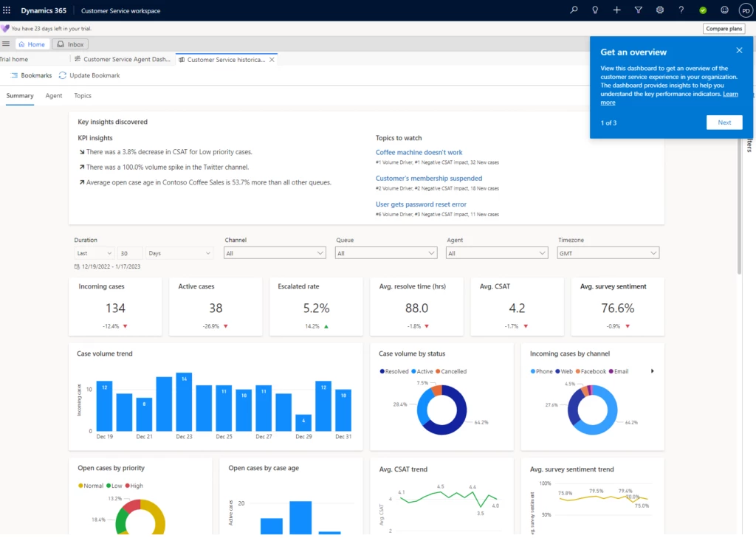Open the Queue dropdown filter
The height and width of the screenshot is (538, 756).
385,252
